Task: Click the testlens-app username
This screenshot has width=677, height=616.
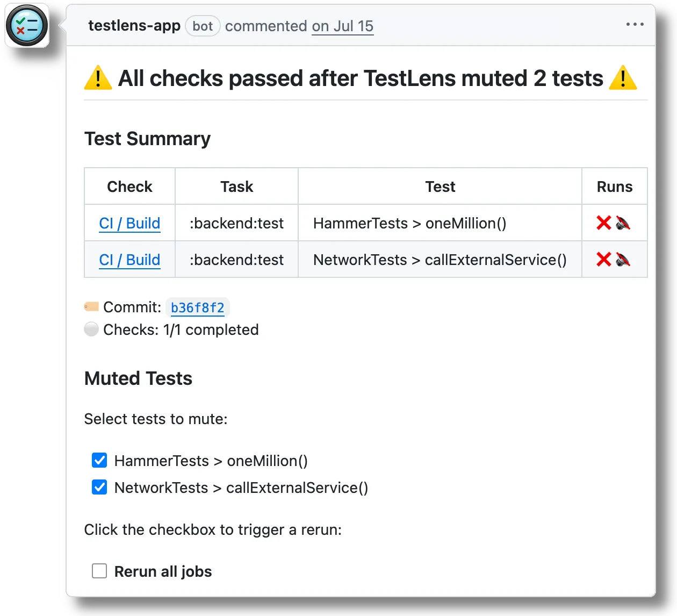Action: pyautogui.click(x=134, y=25)
